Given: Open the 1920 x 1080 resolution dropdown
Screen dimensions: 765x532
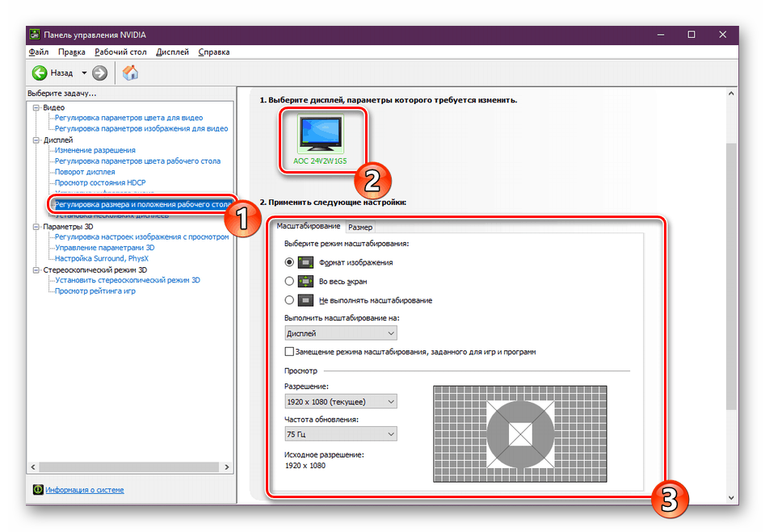Looking at the screenshot, I should tap(341, 401).
